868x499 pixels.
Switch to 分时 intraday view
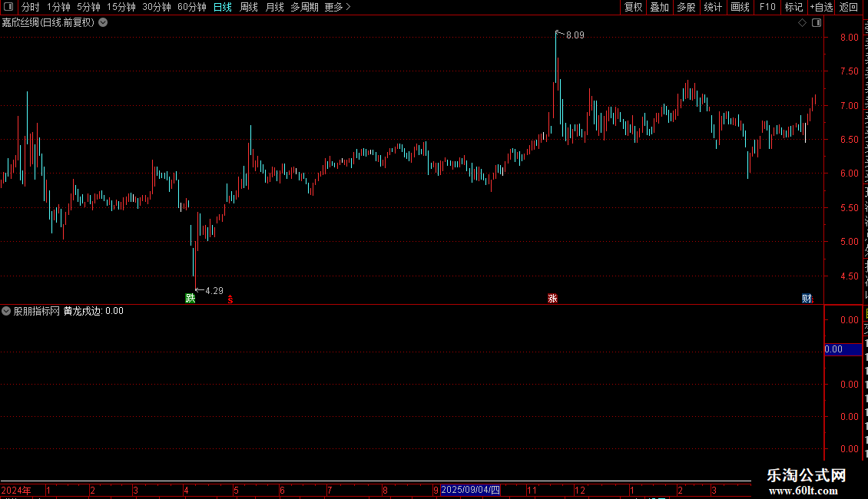coord(31,7)
